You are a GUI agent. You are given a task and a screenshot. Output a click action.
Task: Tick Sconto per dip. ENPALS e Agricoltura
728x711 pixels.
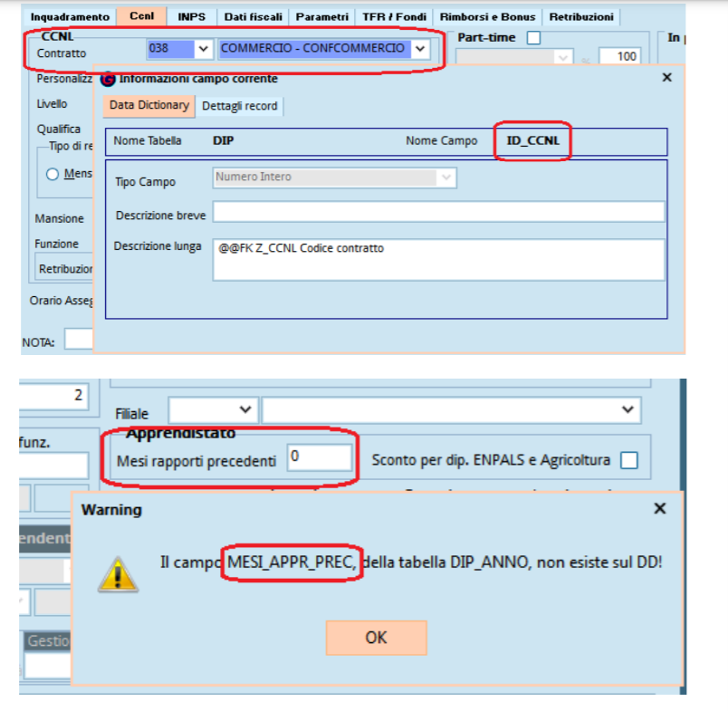click(629, 461)
